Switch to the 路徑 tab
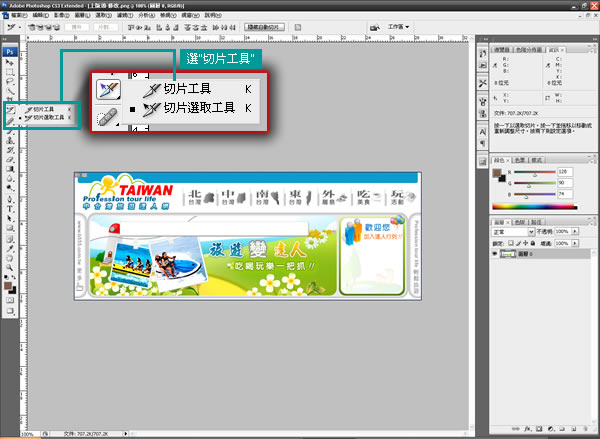The width and height of the screenshot is (600, 439). 536,222
